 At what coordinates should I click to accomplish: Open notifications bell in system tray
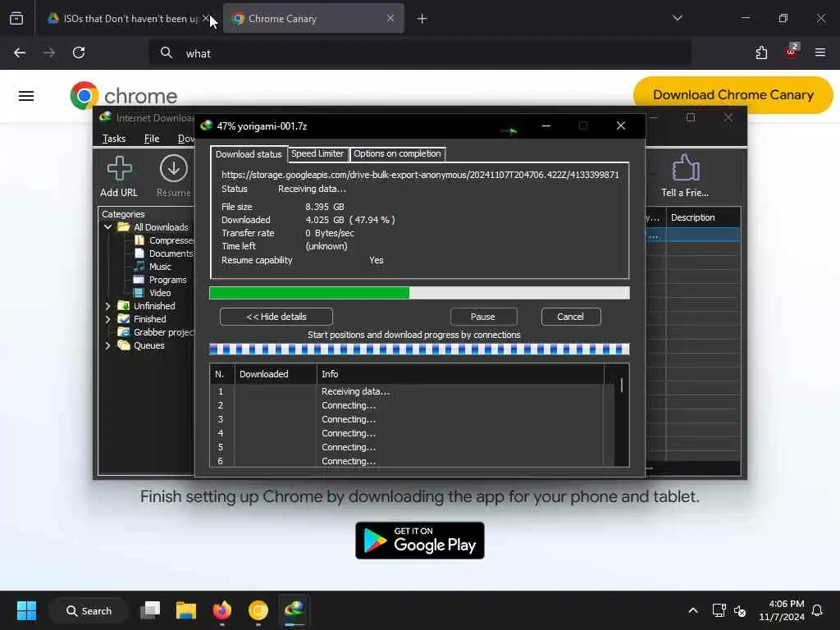pyautogui.click(x=817, y=610)
